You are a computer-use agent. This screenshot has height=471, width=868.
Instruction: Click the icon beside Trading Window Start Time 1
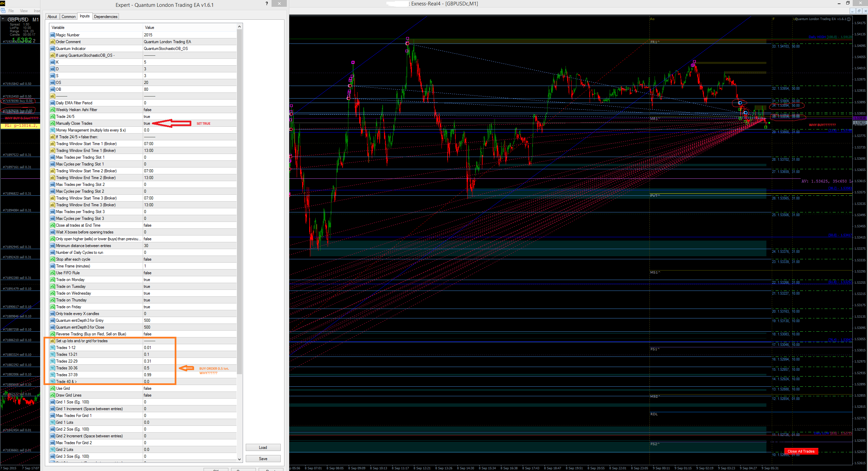tap(52, 144)
